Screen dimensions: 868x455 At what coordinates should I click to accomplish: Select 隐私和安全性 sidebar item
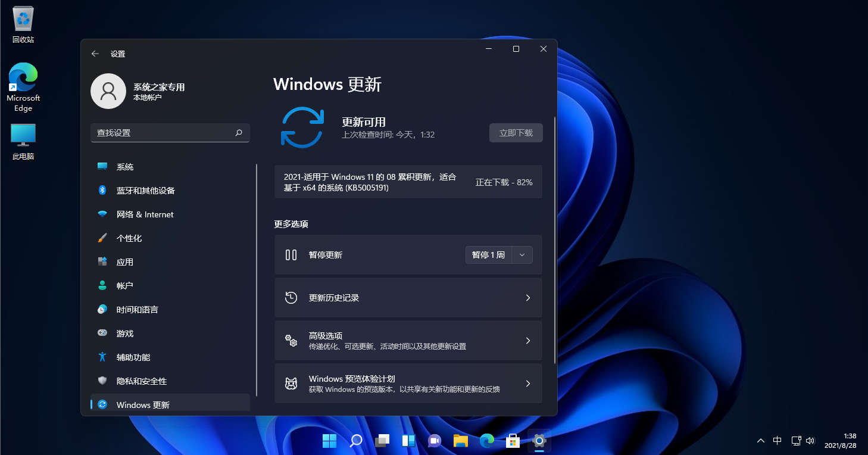click(142, 381)
